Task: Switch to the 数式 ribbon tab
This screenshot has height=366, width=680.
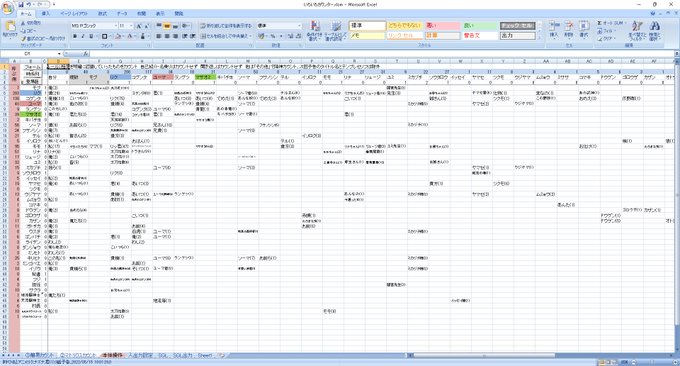Action: coord(102,14)
